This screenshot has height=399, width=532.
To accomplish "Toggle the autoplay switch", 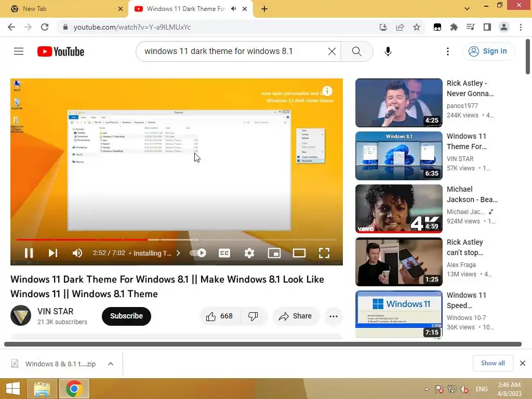I will [198, 253].
